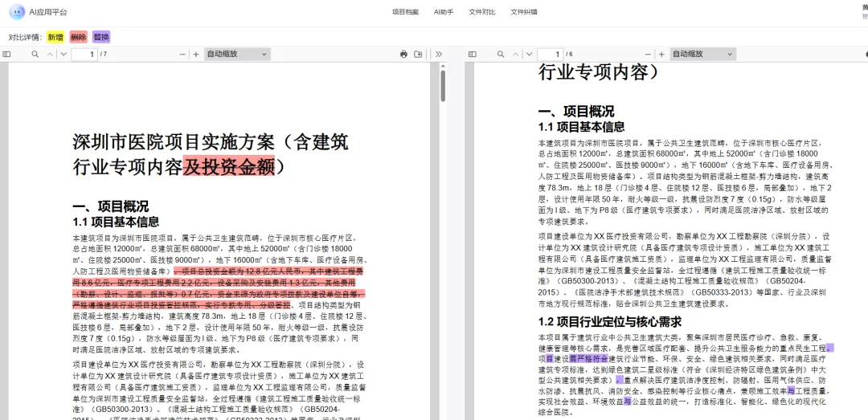Zoom out in right PDF viewer

649,55
